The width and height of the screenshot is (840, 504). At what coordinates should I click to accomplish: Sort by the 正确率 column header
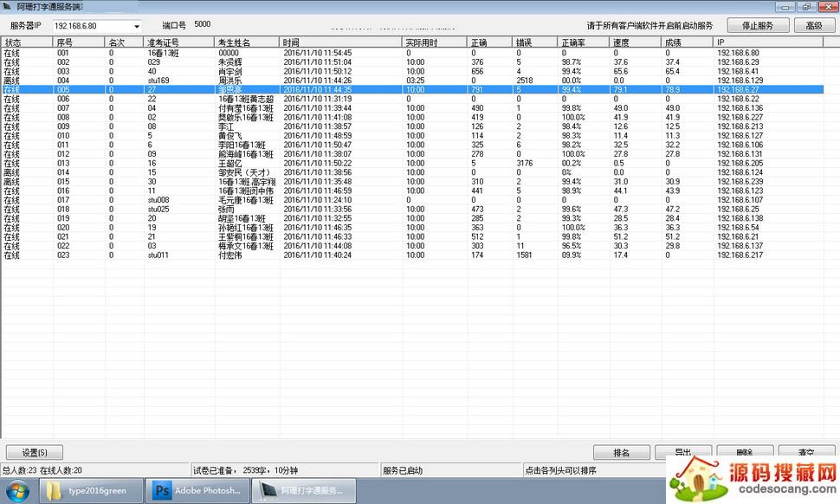coord(583,42)
